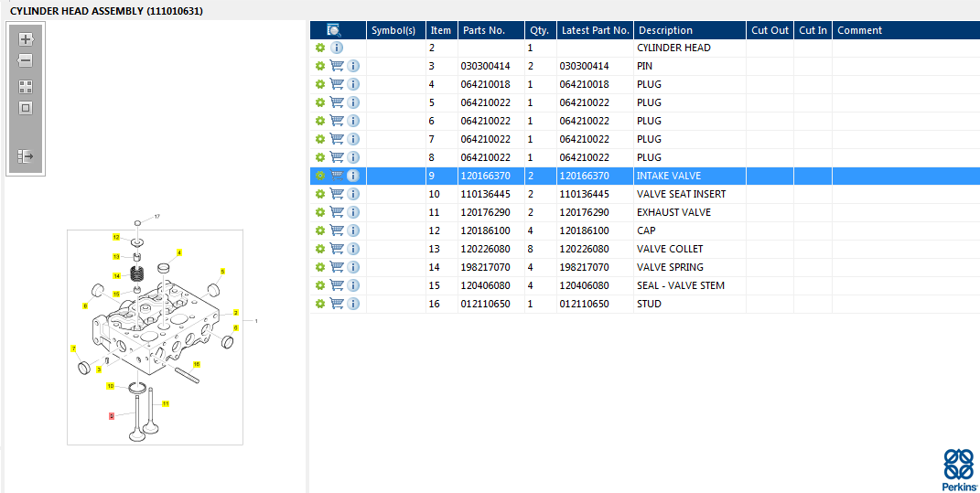Select callout 14 valve spring in diagram
The image size is (980, 493).
[x=117, y=275]
